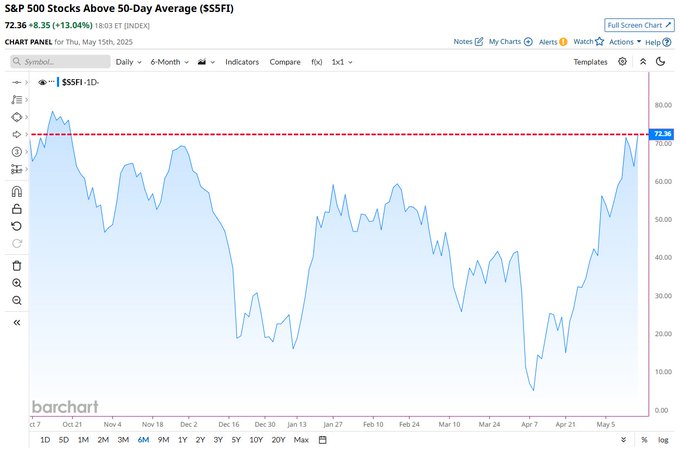Screen dimensions: 680x450
Task: Select the 2Y range
Action: (200, 440)
